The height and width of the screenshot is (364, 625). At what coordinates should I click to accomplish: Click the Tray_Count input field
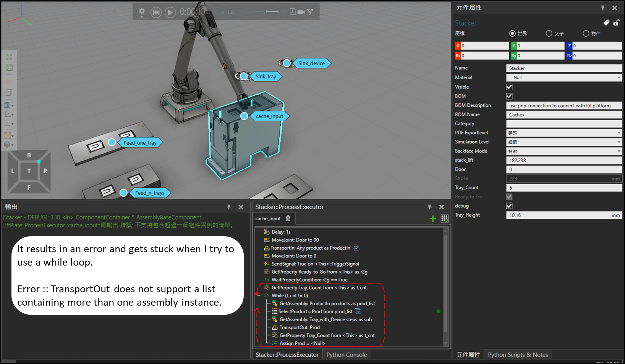[x=564, y=188]
